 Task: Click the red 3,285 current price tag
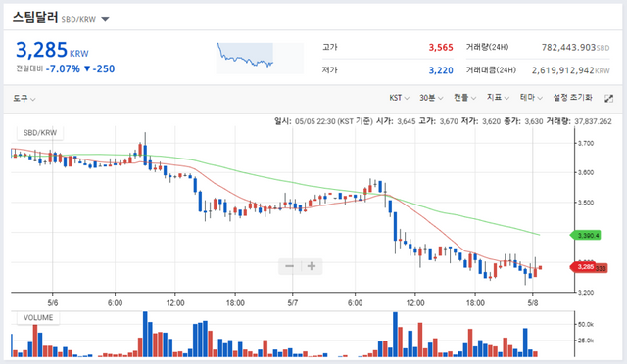click(583, 267)
